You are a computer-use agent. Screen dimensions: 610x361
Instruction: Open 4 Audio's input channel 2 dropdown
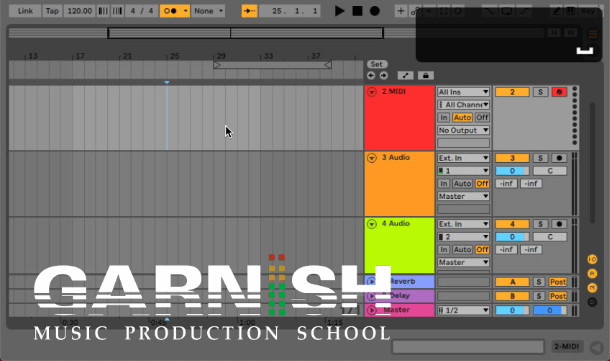click(463, 237)
